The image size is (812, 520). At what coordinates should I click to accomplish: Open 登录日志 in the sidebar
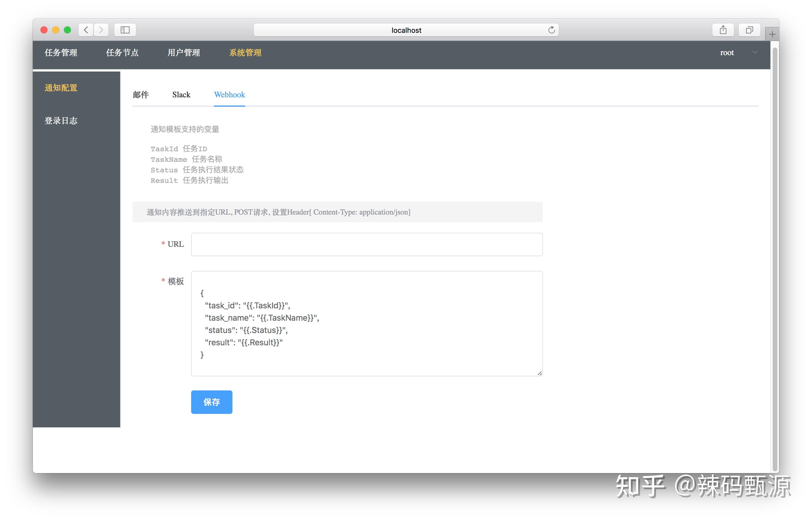[61, 120]
